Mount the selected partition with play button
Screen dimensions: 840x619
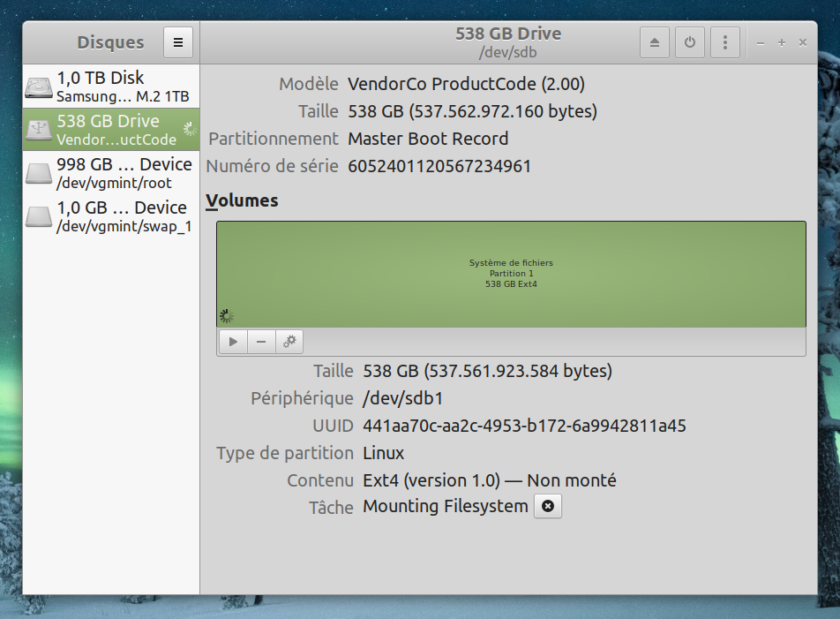[233, 341]
